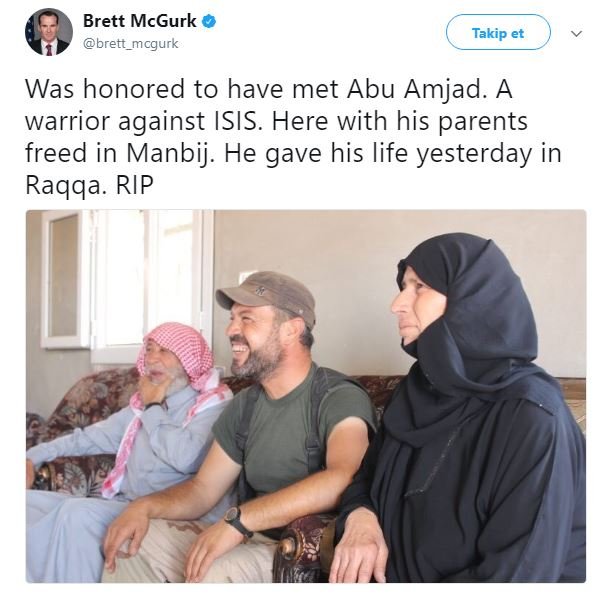Open the Brett McGurk display name link
The image size is (608, 597).
coord(140,21)
